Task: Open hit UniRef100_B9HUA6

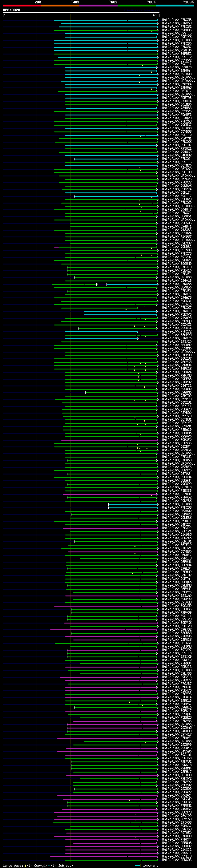Action: point(177,30)
